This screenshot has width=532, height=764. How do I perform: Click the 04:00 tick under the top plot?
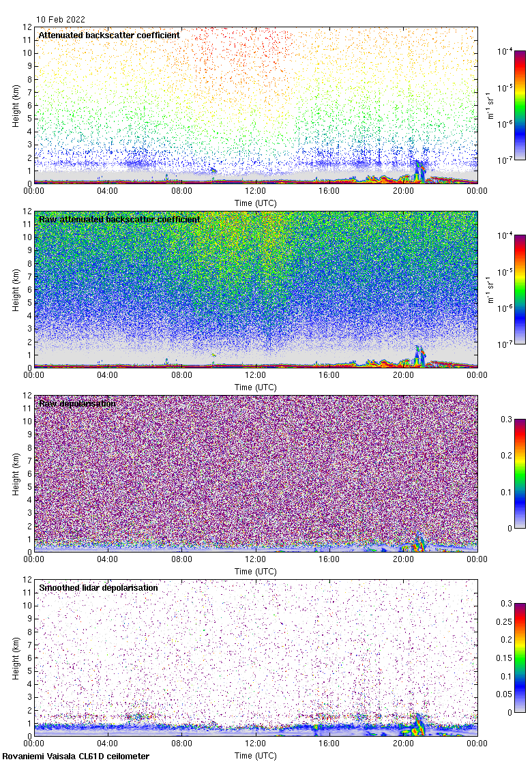pos(107,191)
